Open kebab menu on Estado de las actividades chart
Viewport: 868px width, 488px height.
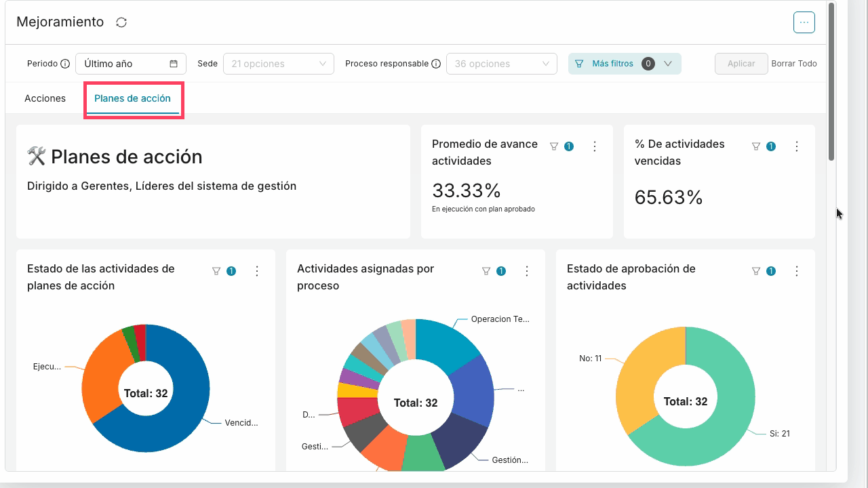coord(257,271)
